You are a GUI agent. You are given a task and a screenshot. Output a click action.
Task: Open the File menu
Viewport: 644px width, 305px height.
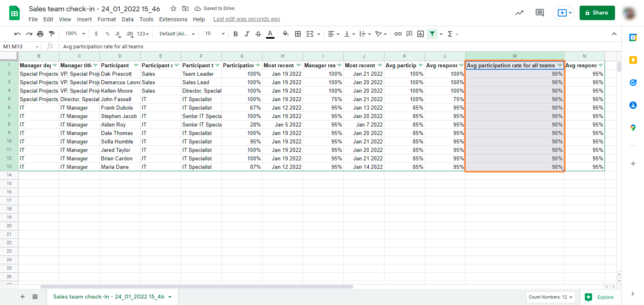(33, 19)
